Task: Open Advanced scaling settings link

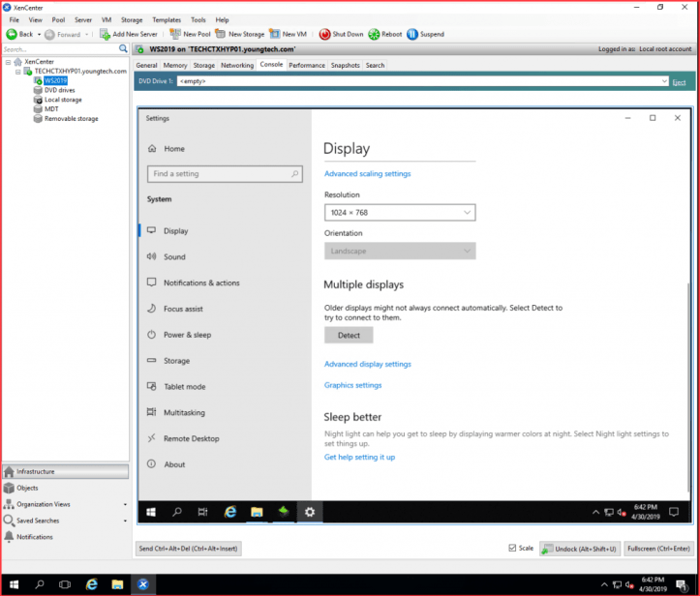Action: click(x=367, y=173)
